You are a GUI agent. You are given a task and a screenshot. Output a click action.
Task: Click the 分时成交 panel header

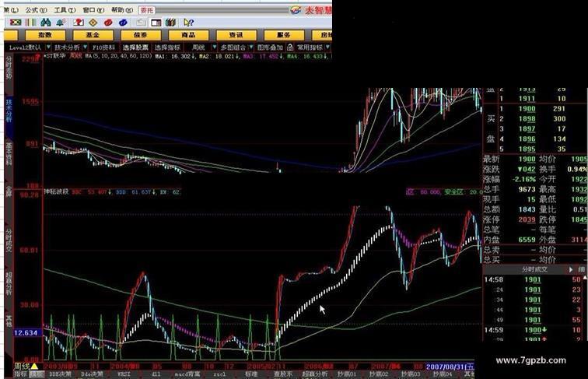pos(535,269)
